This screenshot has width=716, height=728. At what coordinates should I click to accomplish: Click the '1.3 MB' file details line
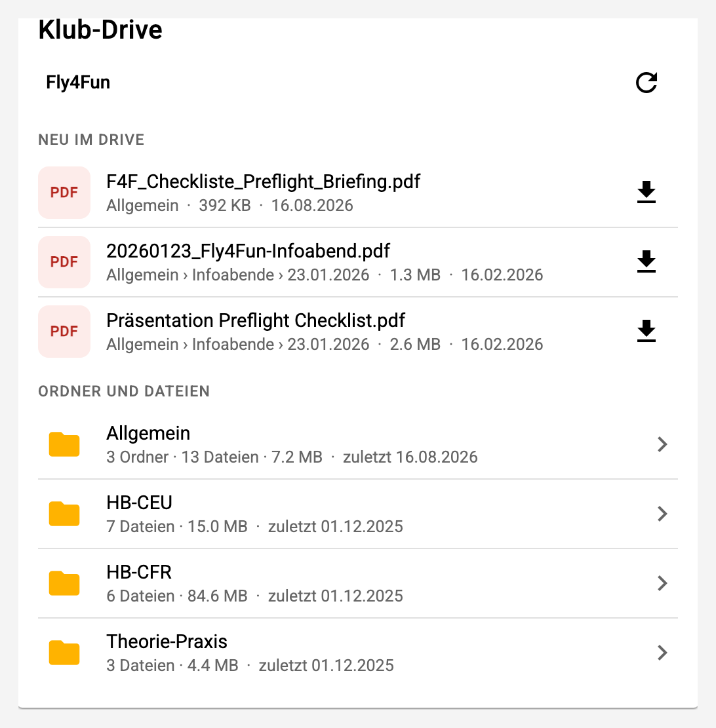325,275
